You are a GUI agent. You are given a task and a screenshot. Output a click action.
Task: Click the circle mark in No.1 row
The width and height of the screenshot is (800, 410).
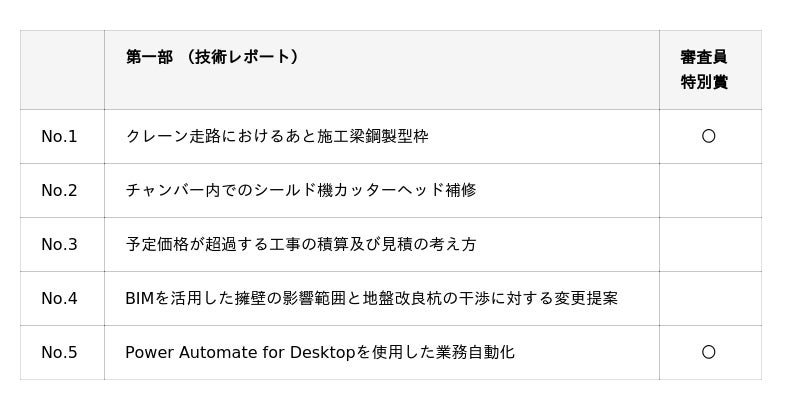tap(708, 136)
